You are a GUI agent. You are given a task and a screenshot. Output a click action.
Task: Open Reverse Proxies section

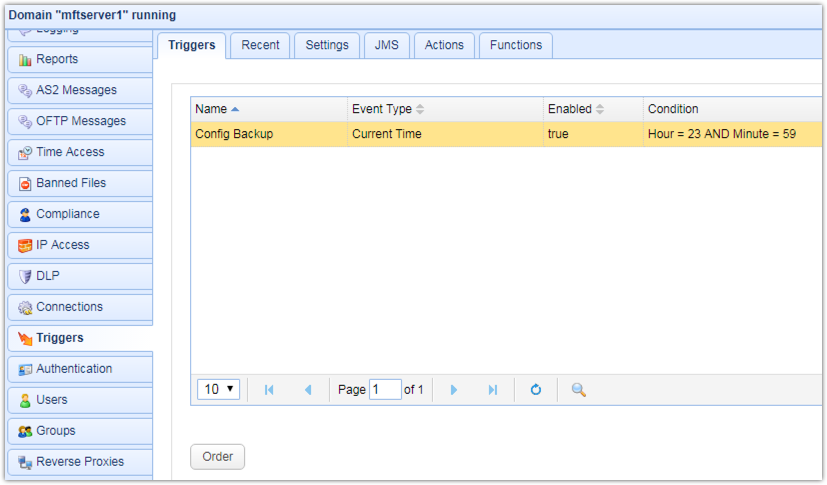pos(80,462)
